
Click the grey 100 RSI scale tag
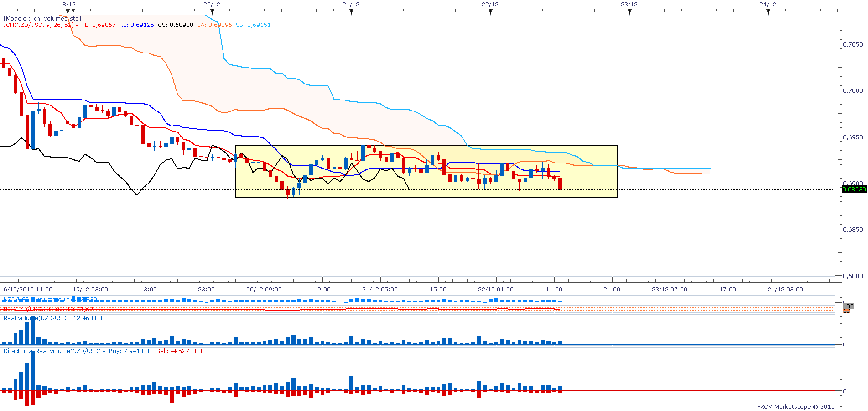point(848,306)
